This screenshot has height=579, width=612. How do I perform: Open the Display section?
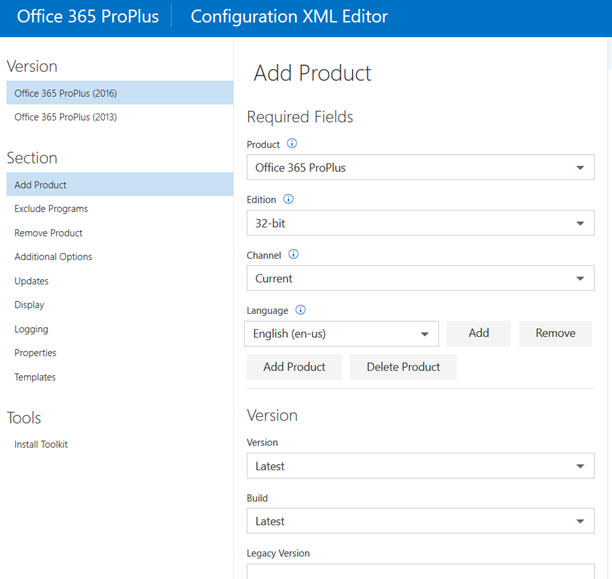[x=120, y=305]
